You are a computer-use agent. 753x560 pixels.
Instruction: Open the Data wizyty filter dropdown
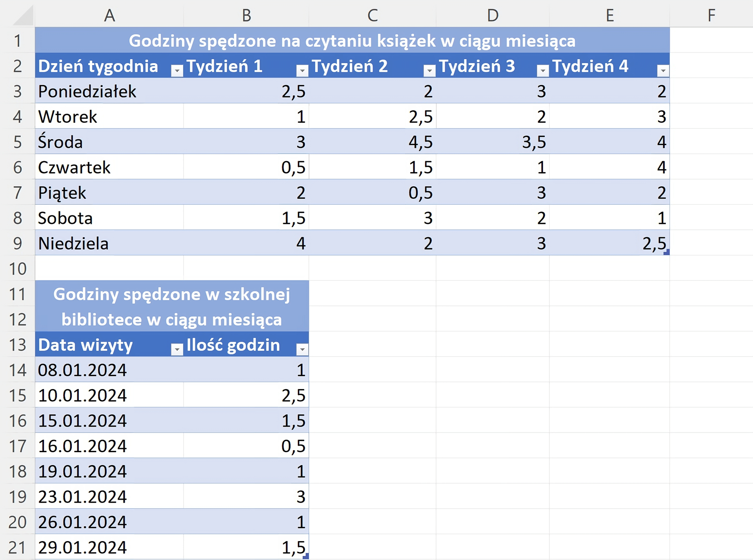point(177,349)
